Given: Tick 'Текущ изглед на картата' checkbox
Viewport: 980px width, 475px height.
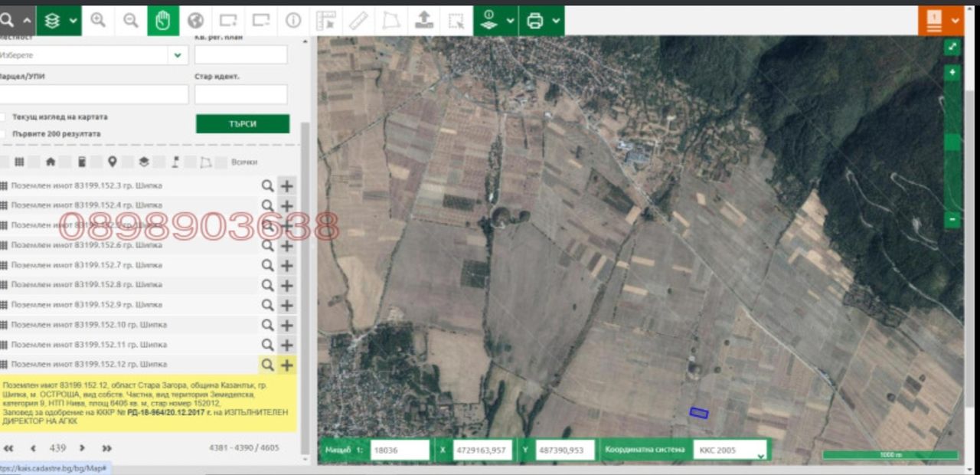Looking at the screenshot, I should pyautogui.click(x=3, y=117).
